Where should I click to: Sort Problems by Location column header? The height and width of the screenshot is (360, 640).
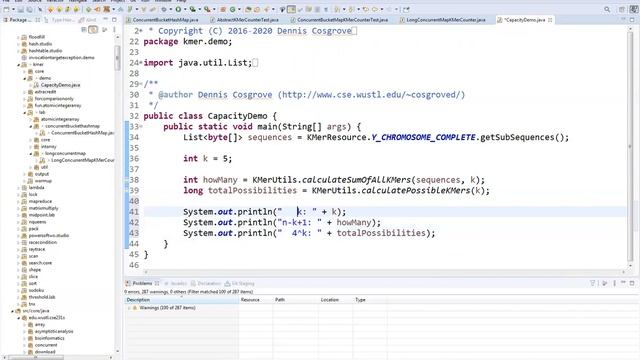336,300
